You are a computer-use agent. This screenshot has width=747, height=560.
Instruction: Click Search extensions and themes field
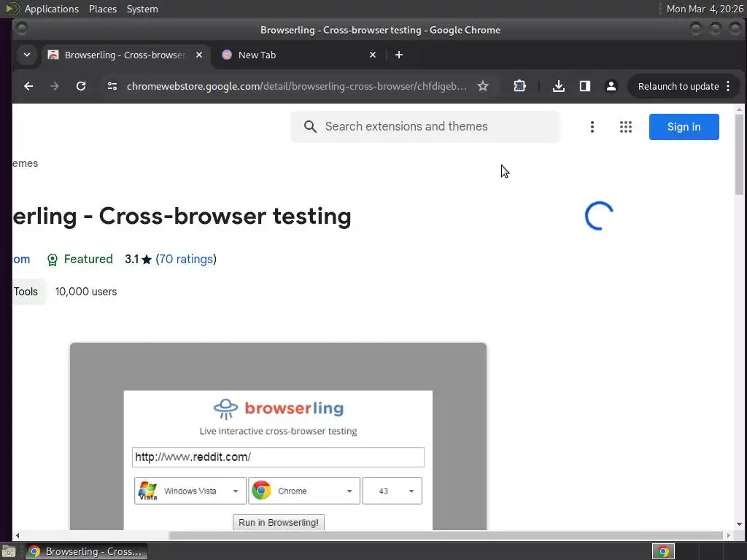(425, 127)
